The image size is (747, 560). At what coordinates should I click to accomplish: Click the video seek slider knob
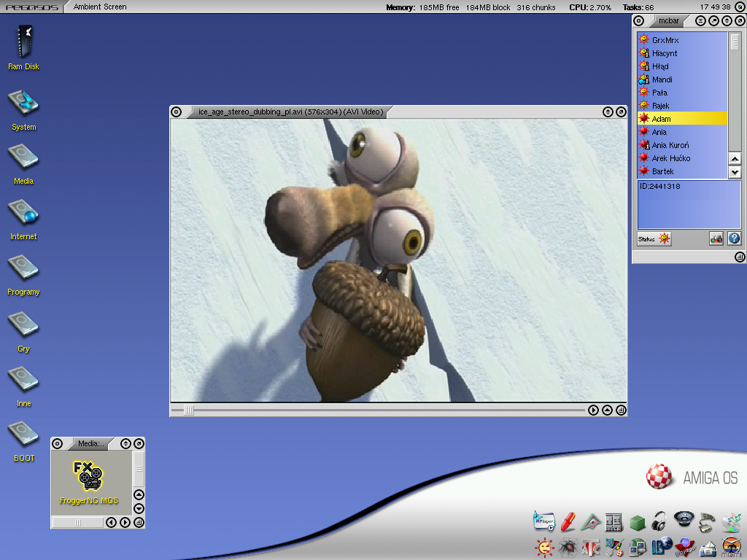(x=189, y=410)
